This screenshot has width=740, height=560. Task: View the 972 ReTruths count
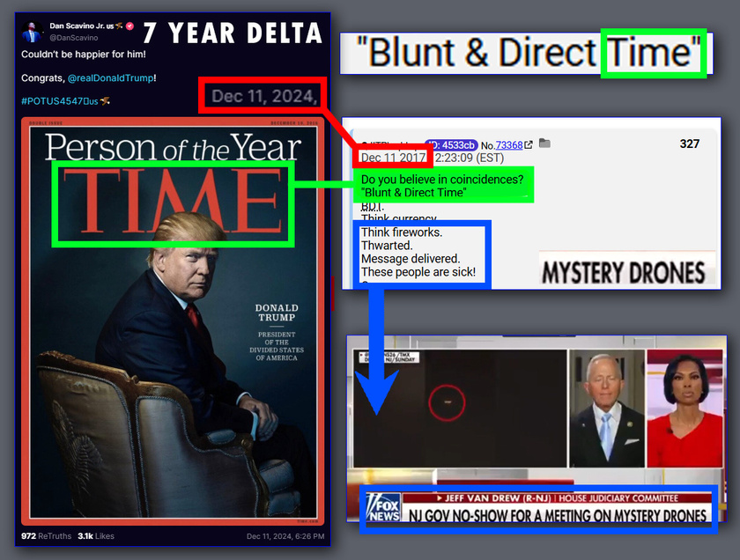click(x=46, y=536)
